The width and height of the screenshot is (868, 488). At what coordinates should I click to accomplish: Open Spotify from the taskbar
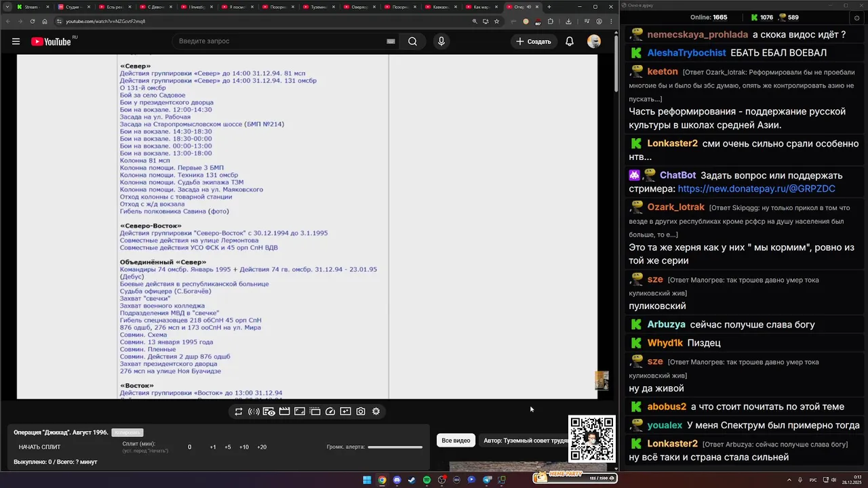427,480
